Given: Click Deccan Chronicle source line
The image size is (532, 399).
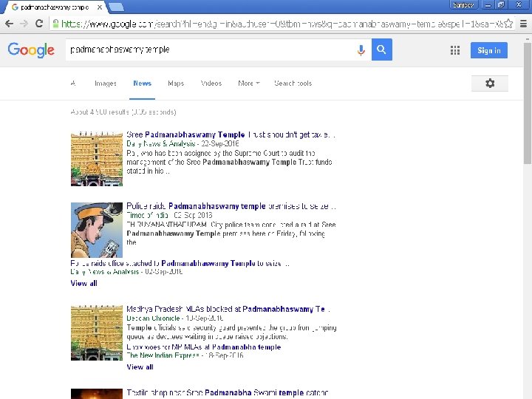Looking at the screenshot, I should pos(174,318).
